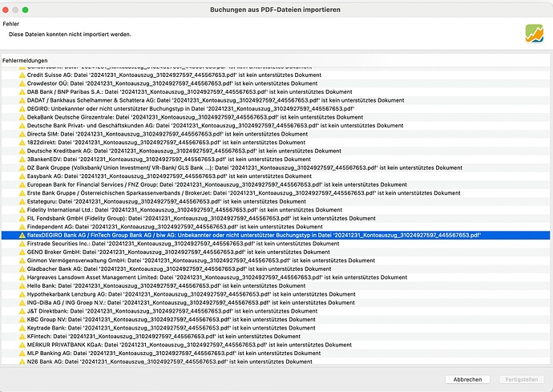This screenshot has width=553, height=392.
Task: Select the KFintech error row
Action: click(276, 337)
